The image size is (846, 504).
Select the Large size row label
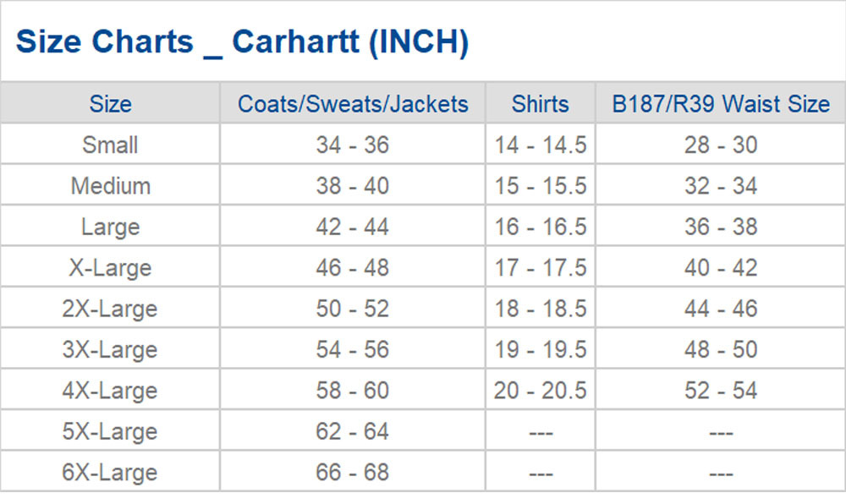click(x=110, y=227)
